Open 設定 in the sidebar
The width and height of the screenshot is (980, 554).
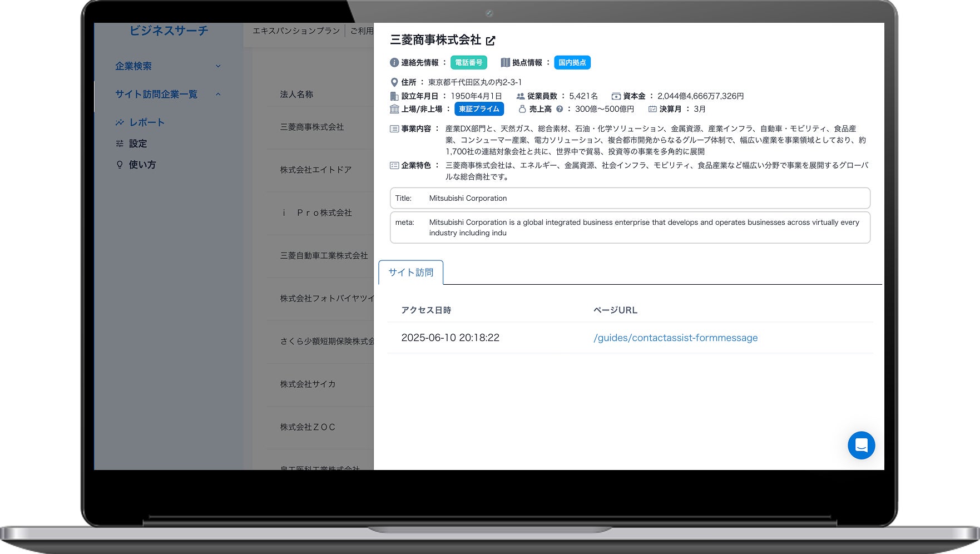(x=138, y=144)
